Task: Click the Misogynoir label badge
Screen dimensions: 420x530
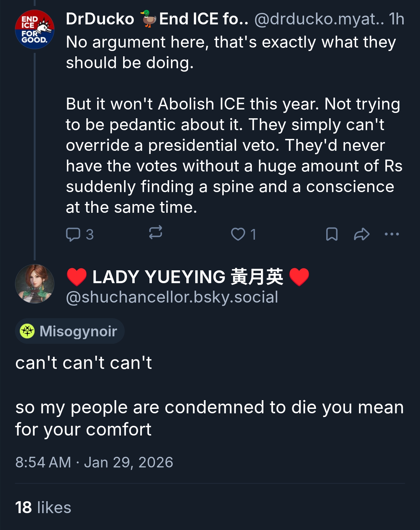Action: 70,331
